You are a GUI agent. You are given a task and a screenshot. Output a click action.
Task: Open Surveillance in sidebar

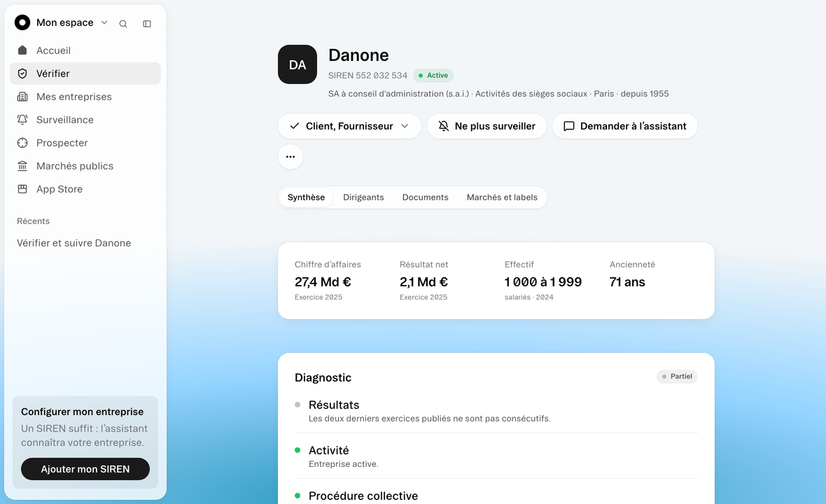pyautogui.click(x=85, y=120)
